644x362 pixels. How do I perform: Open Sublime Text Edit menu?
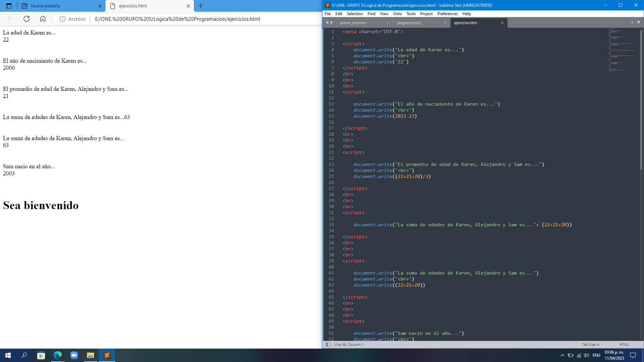click(339, 14)
